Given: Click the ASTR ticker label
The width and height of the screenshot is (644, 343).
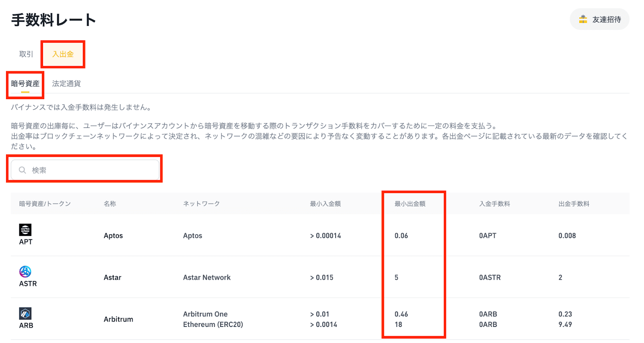Looking at the screenshot, I should click(x=28, y=284).
